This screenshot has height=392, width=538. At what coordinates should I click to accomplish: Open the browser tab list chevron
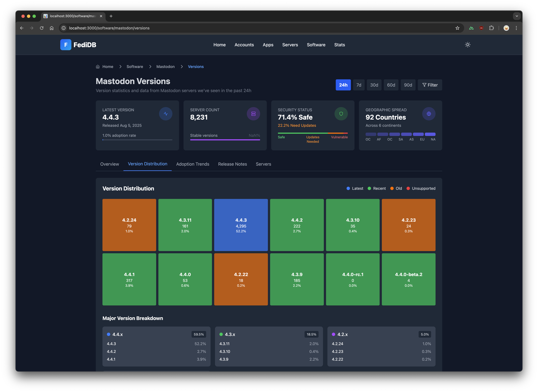pos(517,16)
